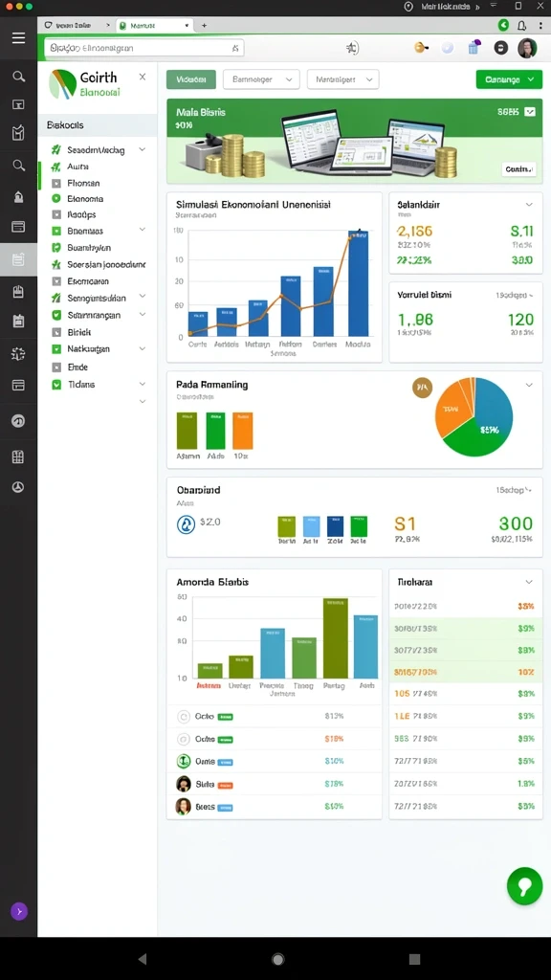Click the Android home circle button
This screenshot has width=551, height=980.
click(278, 959)
